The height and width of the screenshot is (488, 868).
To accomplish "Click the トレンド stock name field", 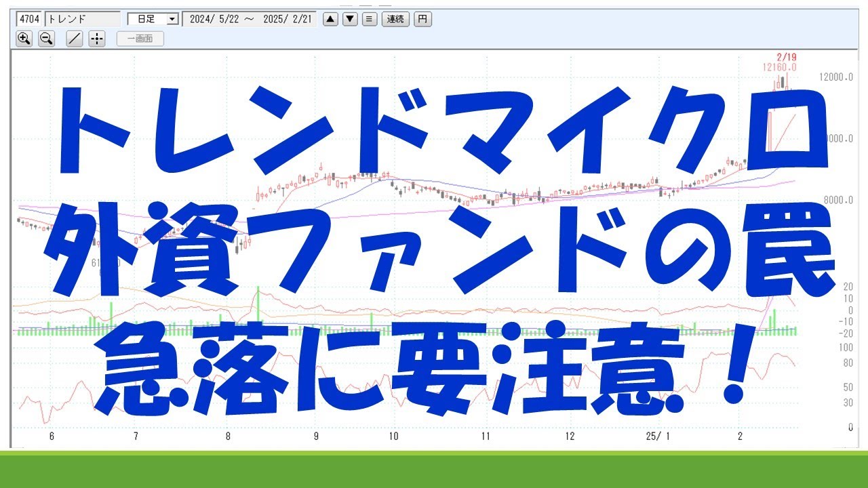I will tap(82, 19).
